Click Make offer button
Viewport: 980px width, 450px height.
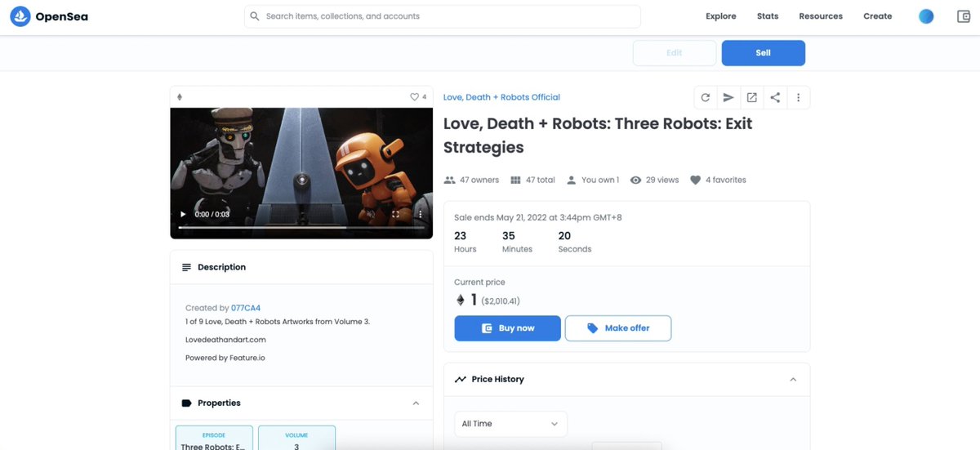click(618, 328)
